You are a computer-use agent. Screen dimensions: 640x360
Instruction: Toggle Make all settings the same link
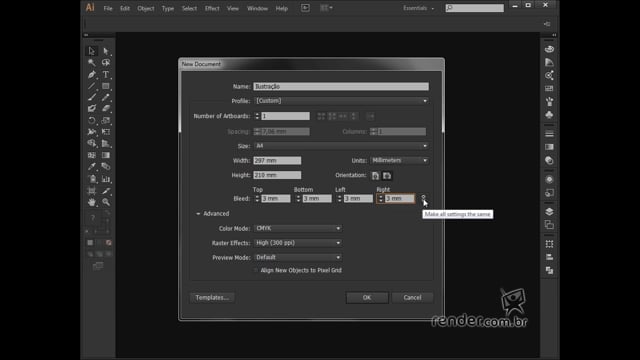(423, 198)
